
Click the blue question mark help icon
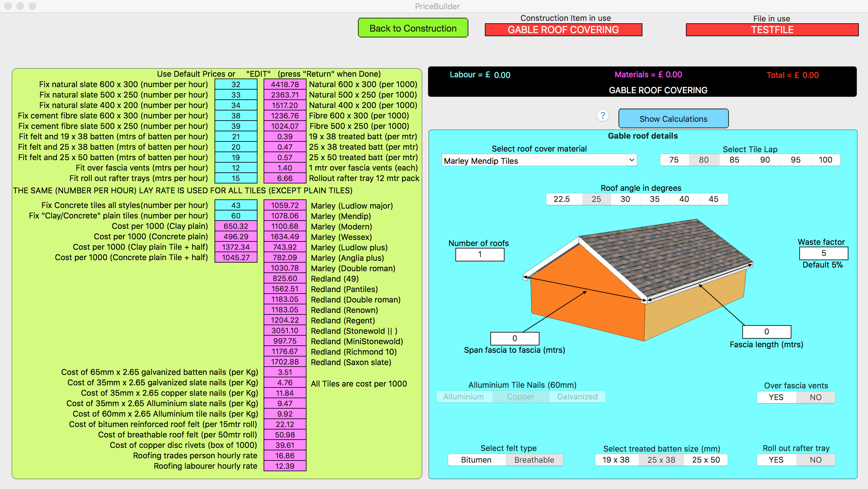pos(603,116)
